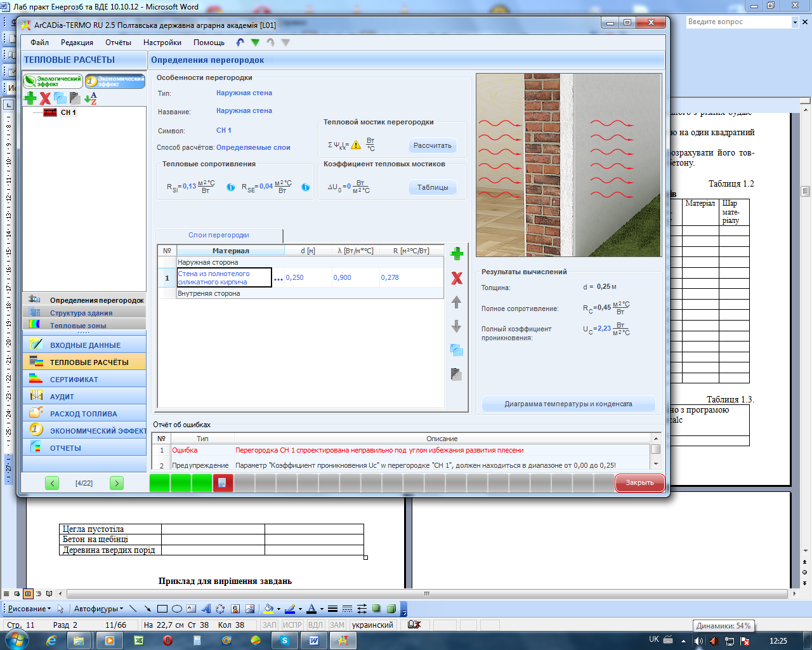Go to the next step with the green arrow

117,483
